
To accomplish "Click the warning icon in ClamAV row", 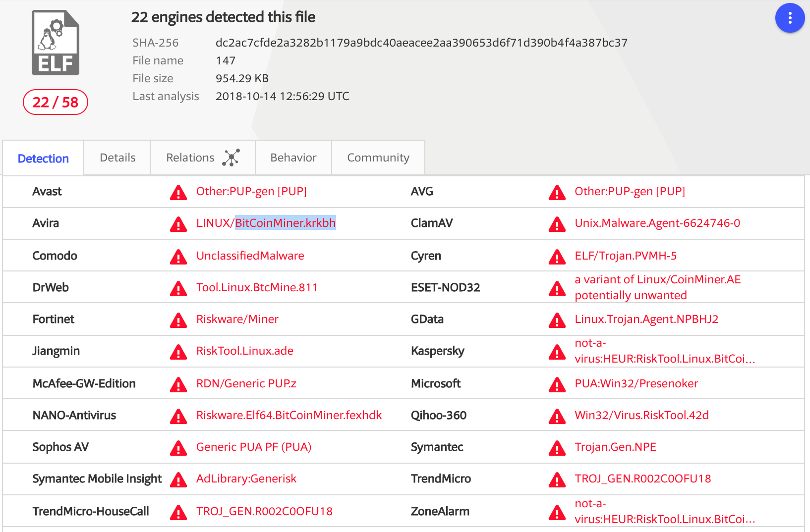I will [557, 224].
